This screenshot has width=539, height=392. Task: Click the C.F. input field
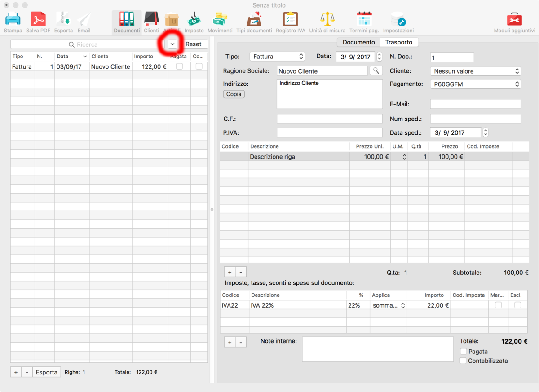(x=330, y=119)
